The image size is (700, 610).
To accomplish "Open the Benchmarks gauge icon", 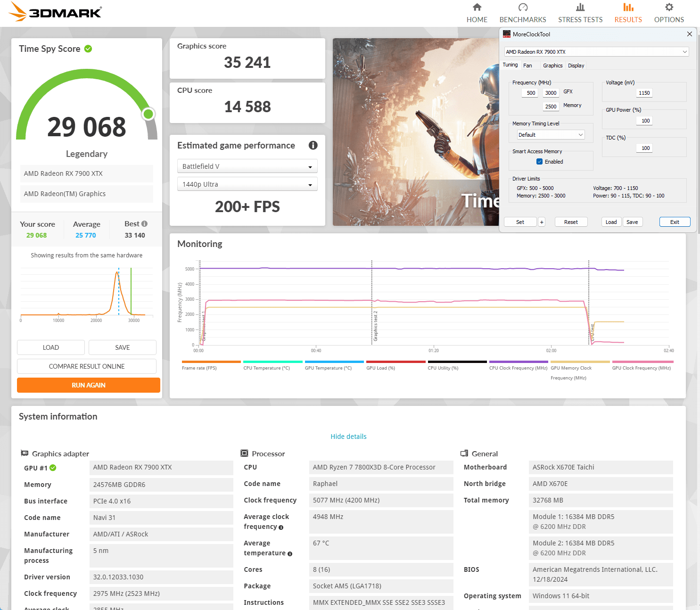I will tap(523, 7).
